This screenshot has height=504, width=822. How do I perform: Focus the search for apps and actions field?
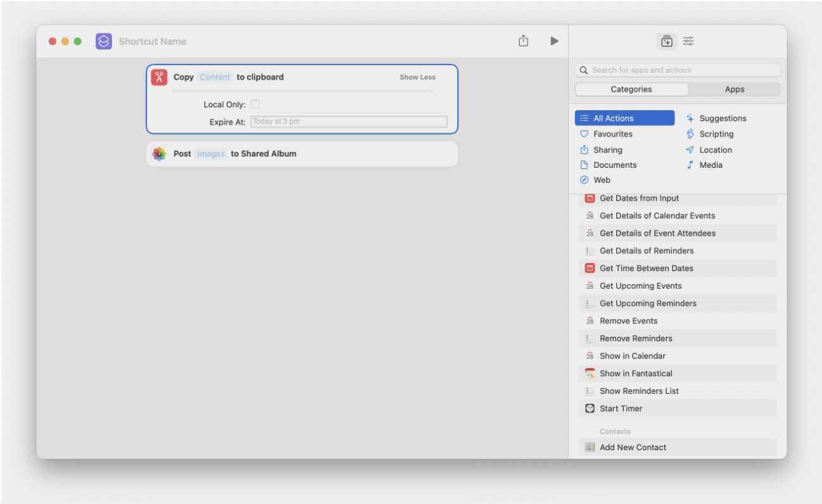pos(678,70)
